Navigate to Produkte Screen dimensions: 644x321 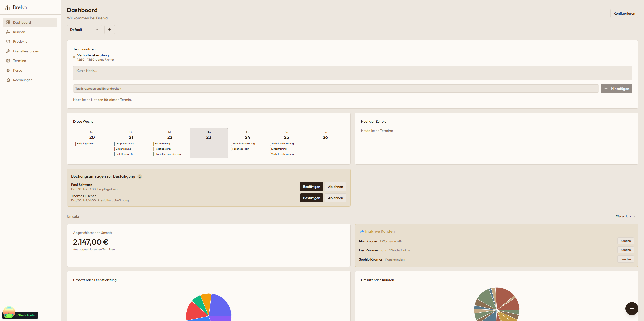pos(30,41)
